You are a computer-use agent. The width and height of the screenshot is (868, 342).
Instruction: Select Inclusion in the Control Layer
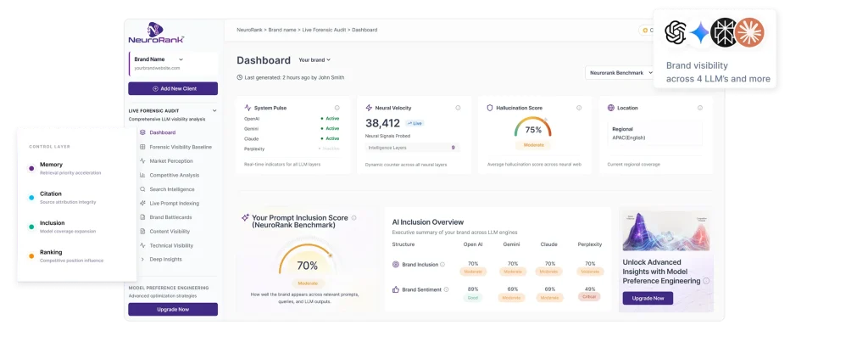(x=62, y=227)
